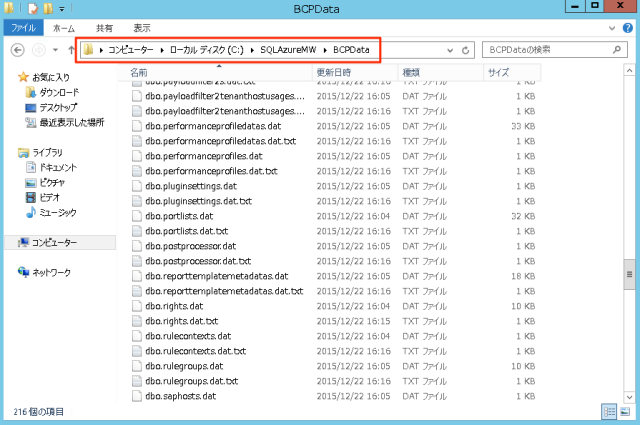Open the 表示 ribbon tab
The height and width of the screenshot is (425, 640).
click(x=142, y=28)
